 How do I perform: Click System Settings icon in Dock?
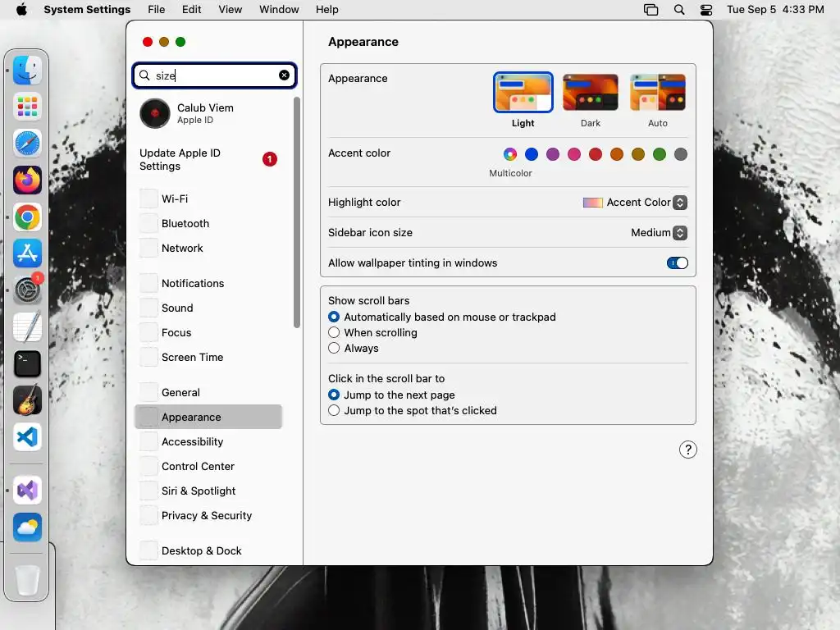click(x=27, y=290)
